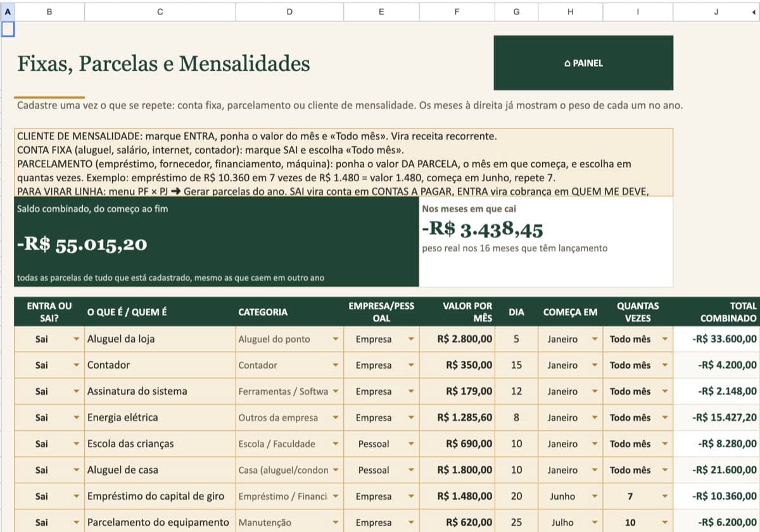Image resolution: width=760 pixels, height=532 pixels.
Task: Open category dropdown showing Outros da empresa
Action: (x=335, y=418)
